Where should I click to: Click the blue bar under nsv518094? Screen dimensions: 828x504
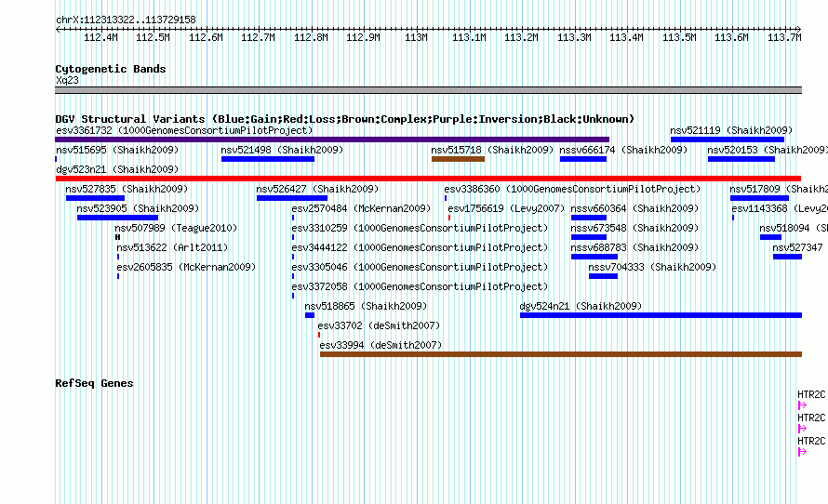(770, 237)
